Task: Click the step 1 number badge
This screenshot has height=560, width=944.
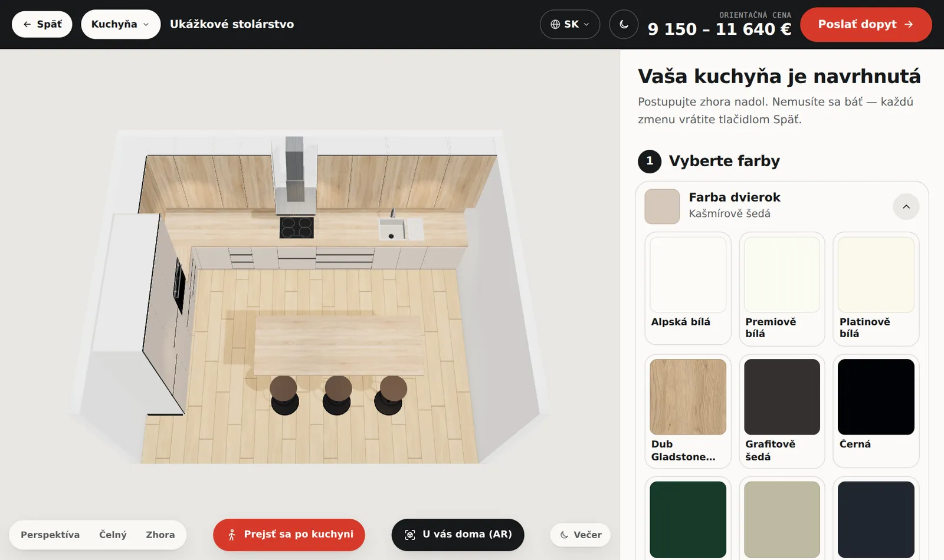Action: (x=650, y=161)
